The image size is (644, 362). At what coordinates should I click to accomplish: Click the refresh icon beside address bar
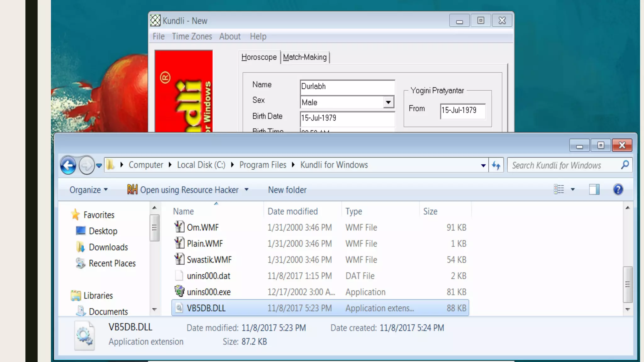(496, 165)
